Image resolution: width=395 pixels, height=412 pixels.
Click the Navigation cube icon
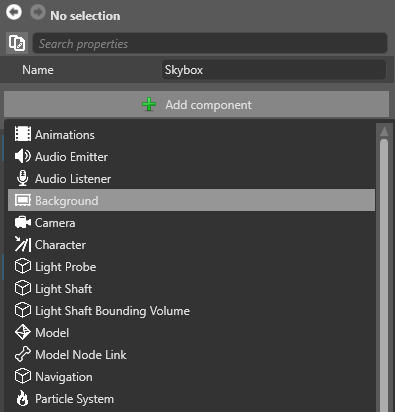pos(23,376)
